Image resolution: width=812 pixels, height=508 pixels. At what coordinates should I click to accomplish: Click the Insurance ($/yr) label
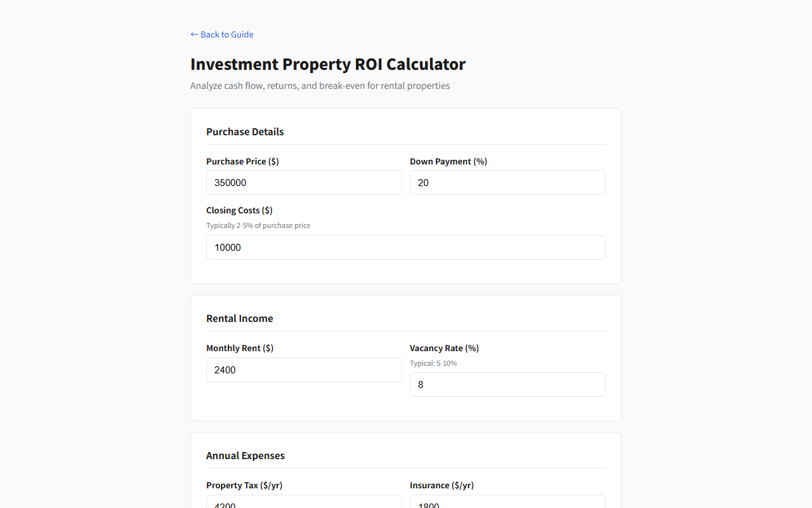click(x=442, y=485)
